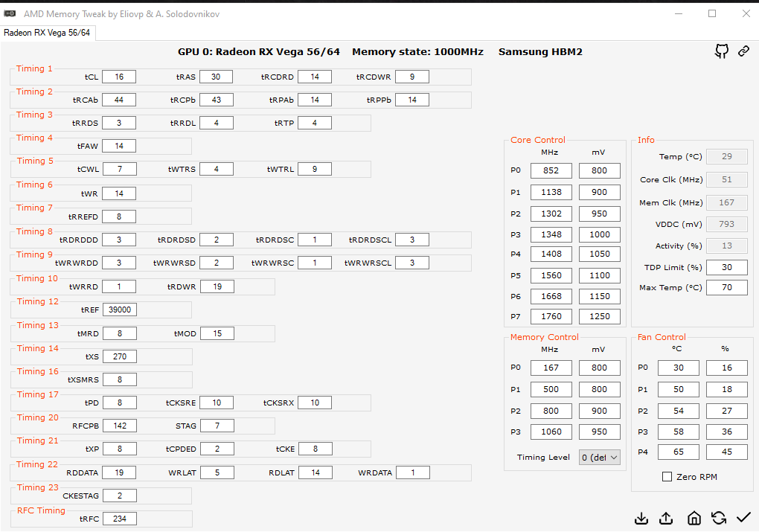Edit the RDDATA value field
Viewport: 759px width, 532px height.
point(119,472)
